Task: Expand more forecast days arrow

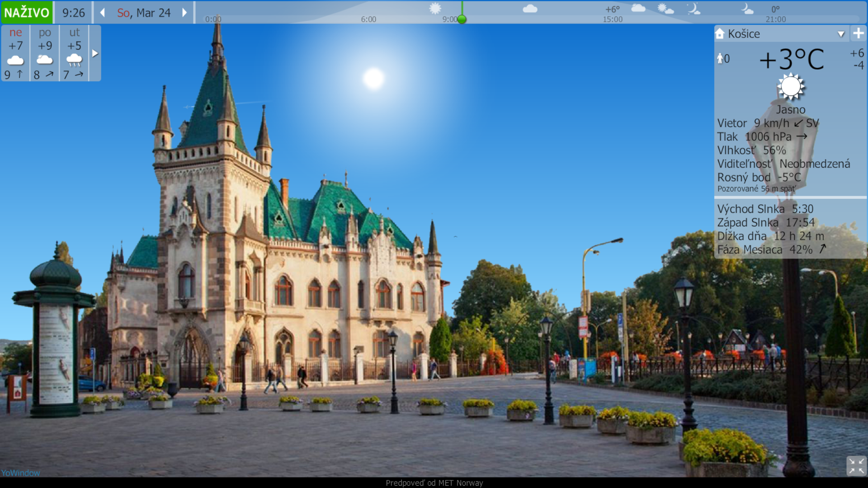Action: tap(95, 53)
